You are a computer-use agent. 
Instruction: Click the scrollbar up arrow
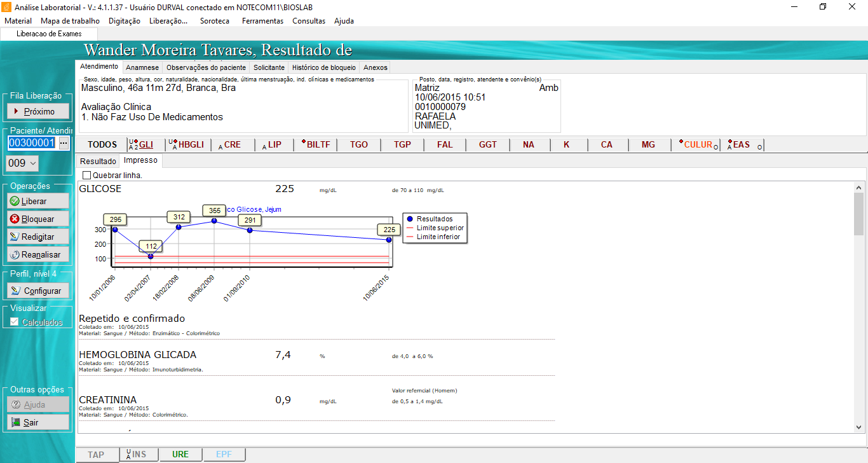tap(858, 187)
